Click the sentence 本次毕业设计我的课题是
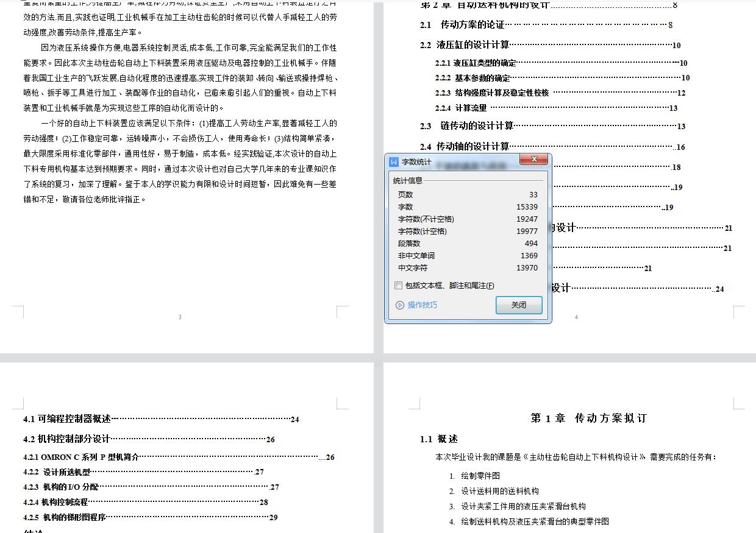Screen dimensions: 756x533 point(576,457)
